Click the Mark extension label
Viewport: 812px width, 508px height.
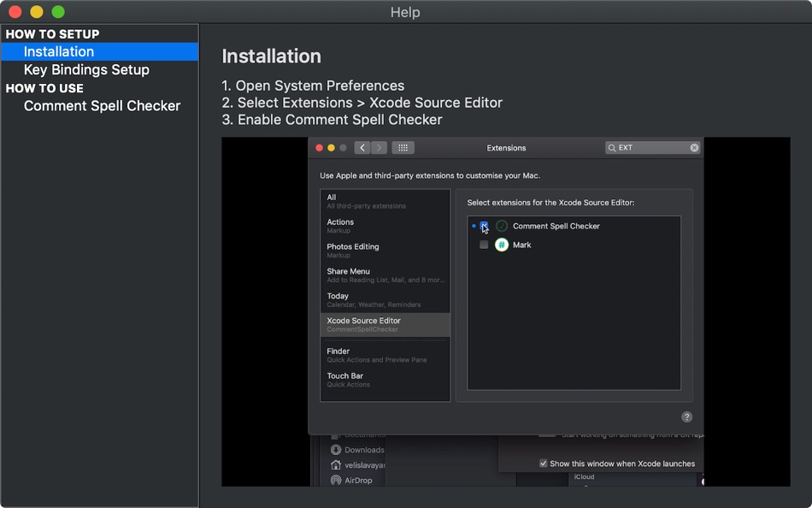pos(521,245)
